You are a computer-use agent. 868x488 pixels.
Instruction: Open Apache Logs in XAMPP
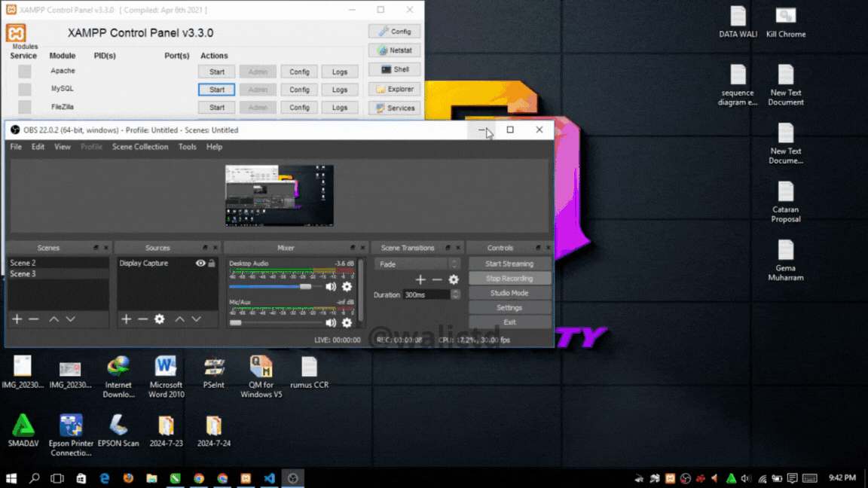(339, 72)
